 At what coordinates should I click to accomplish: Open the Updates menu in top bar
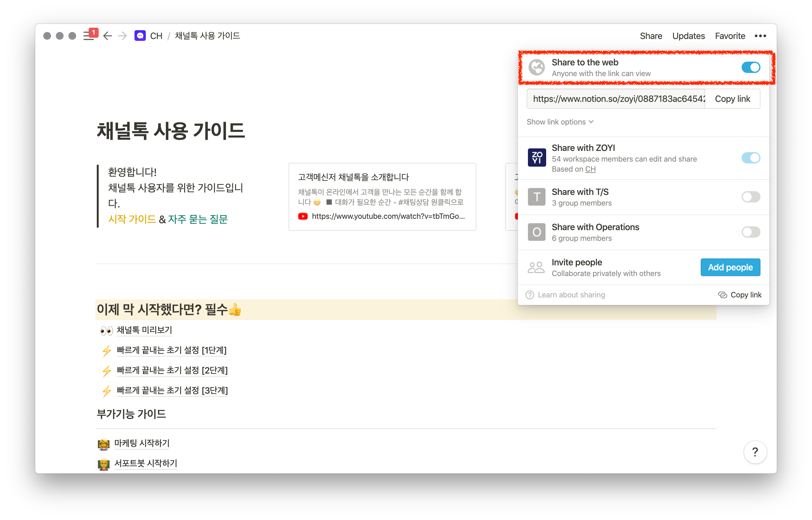(x=688, y=36)
